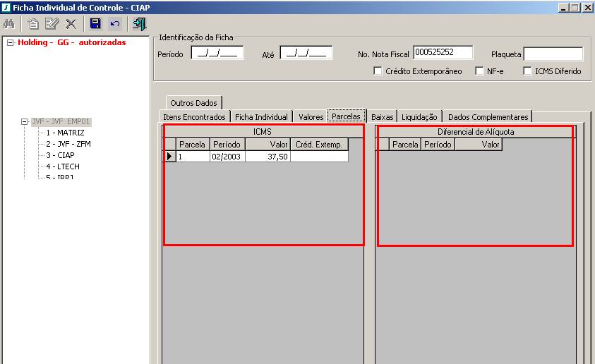Click the No. Nota Fiscal field
The image size is (595, 364).
[443, 53]
